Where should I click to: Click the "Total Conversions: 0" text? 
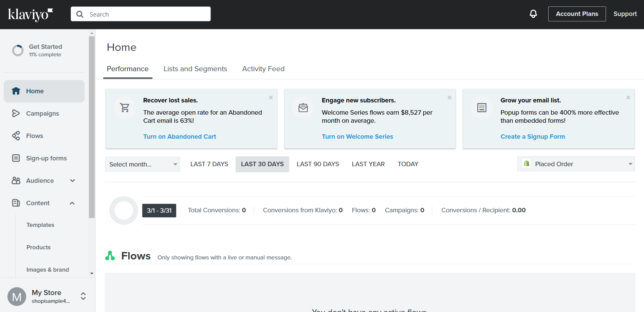point(217,210)
